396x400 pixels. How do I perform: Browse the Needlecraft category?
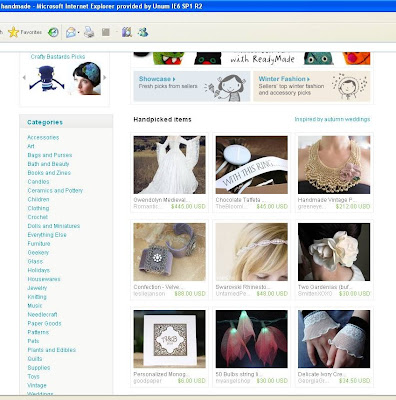pos(42,314)
